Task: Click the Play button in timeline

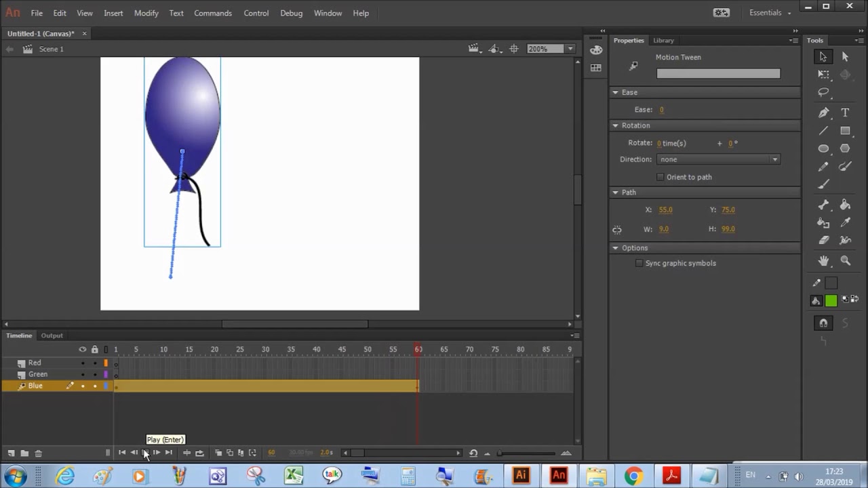Action: point(145,453)
